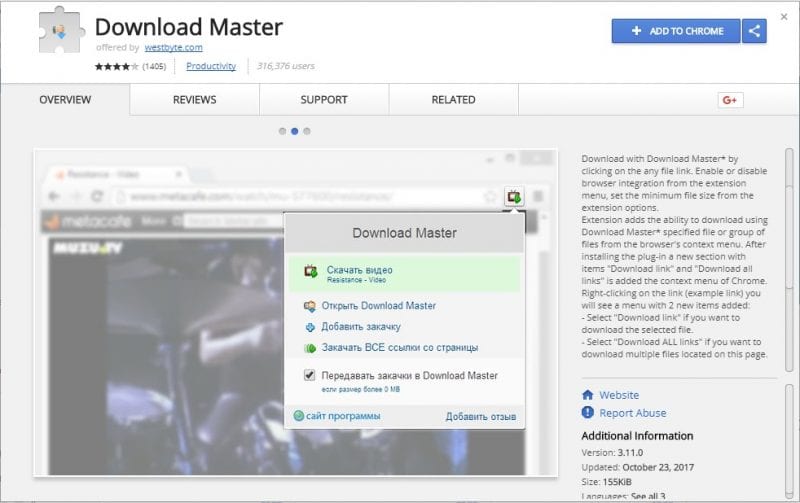Viewport: 800px width, 503px height.
Task: Click the Updated: October 23, 2017 text
Action: (x=638, y=467)
